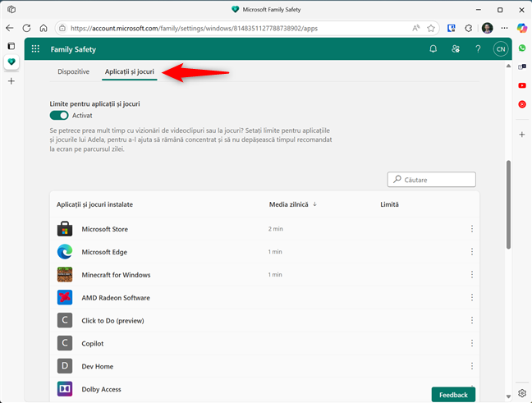The image size is (532, 403).
Task: View Family Safety notifications bell
Action: (x=433, y=49)
